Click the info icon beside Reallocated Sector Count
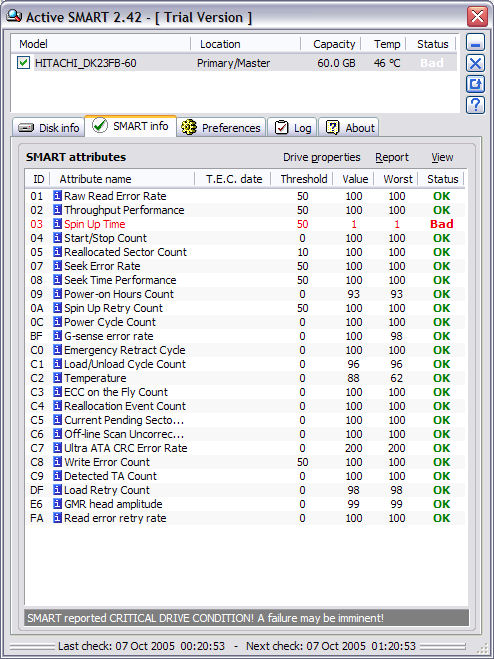 tap(58, 252)
